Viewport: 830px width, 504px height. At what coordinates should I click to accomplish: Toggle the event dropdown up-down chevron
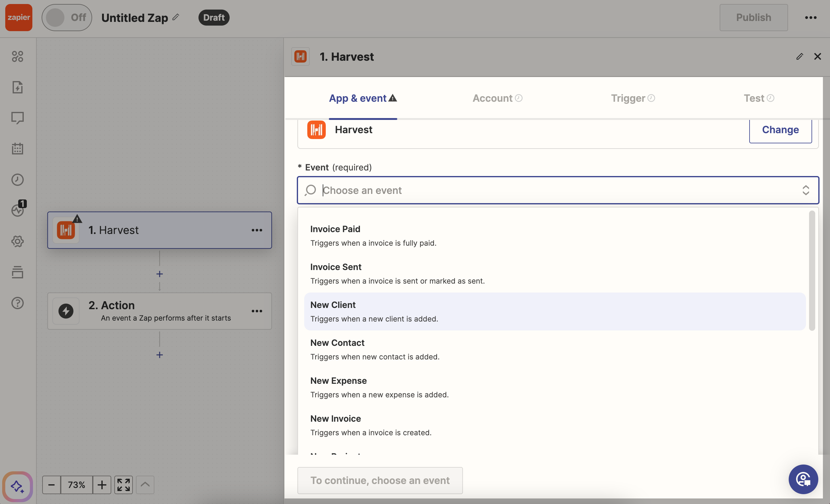(806, 190)
